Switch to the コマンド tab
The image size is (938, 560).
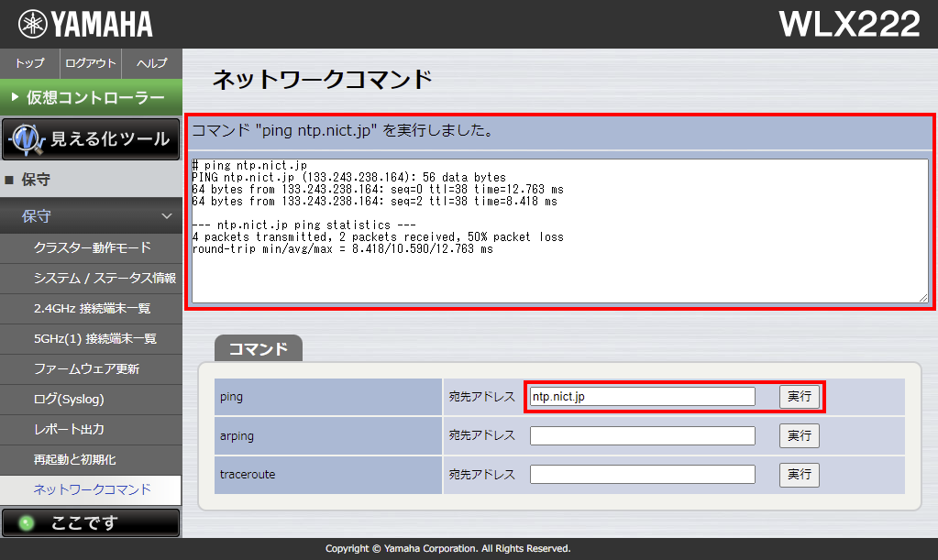coord(258,348)
